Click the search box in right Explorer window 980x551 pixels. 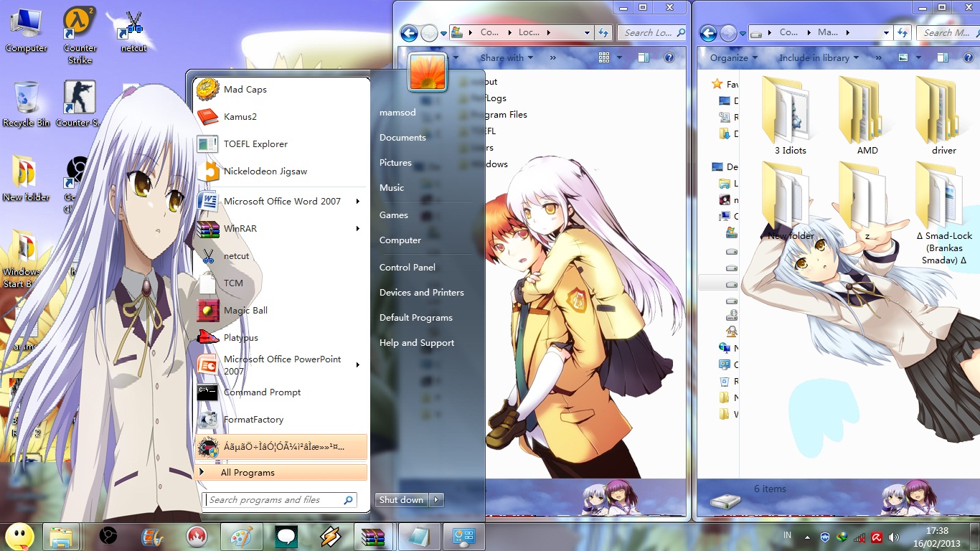948,33
